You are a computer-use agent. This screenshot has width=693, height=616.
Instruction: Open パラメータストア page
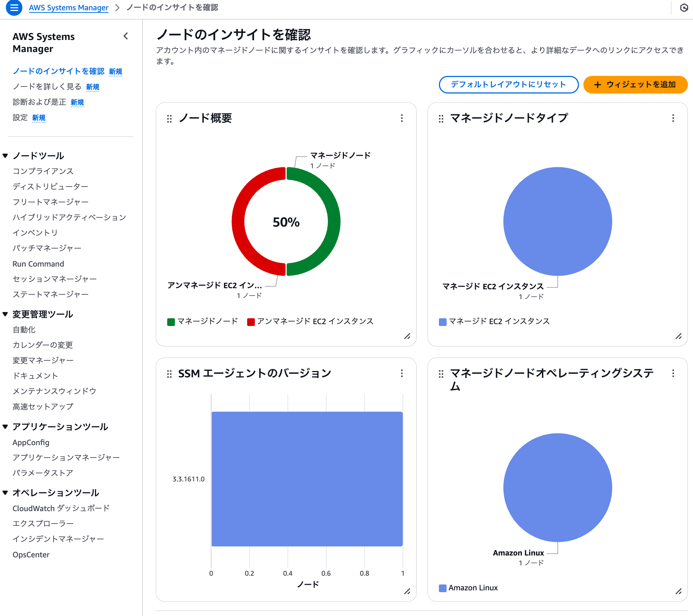tap(43, 473)
